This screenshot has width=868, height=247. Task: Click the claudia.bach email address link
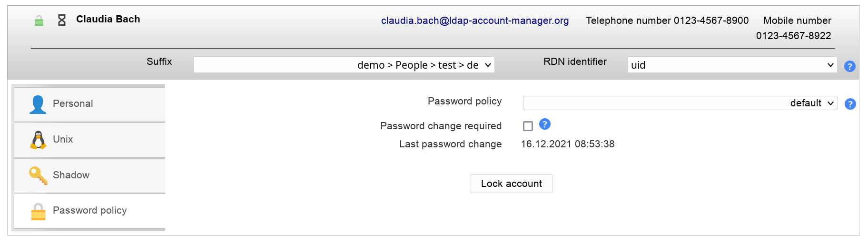[474, 21]
